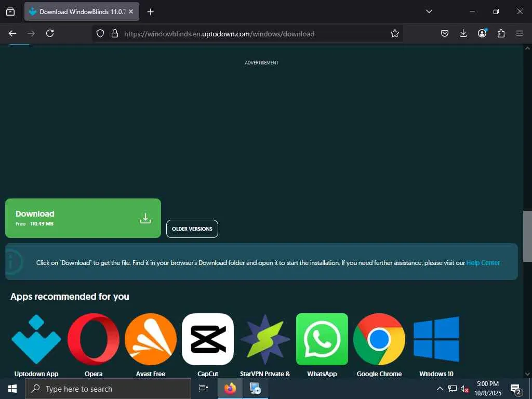Go forward one page
The width and height of the screenshot is (532, 399).
click(x=31, y=33)
